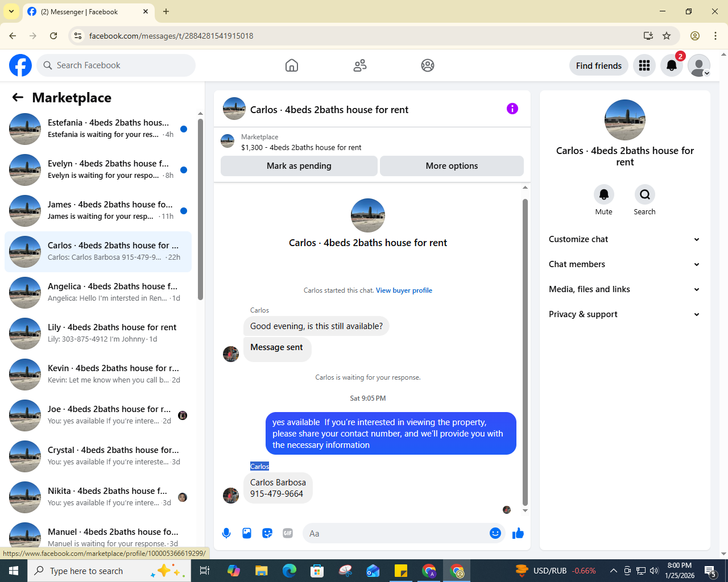The width and height of the screenshot is (728, 582).
Task: Open the Lily conversation
Action: pos(98,334)
